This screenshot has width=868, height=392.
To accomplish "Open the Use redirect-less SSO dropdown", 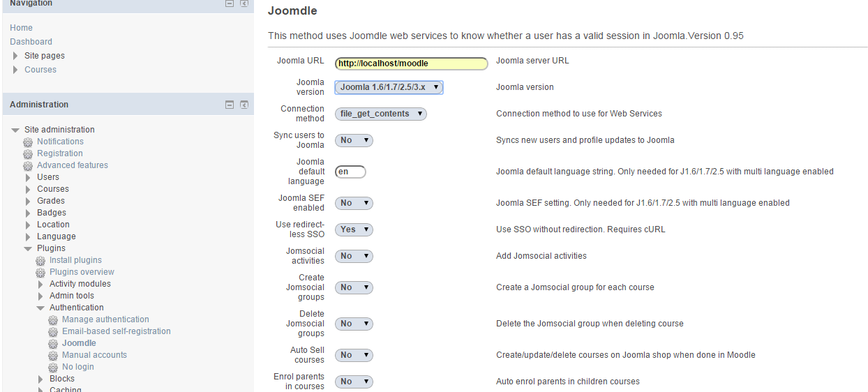I will click(x=354, y=229).
